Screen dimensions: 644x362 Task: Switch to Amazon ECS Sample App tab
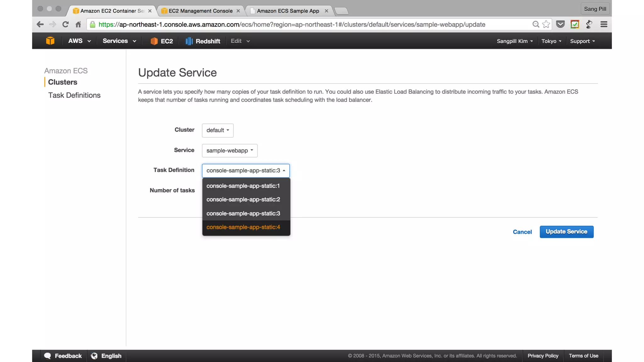[x=288, y=11]
